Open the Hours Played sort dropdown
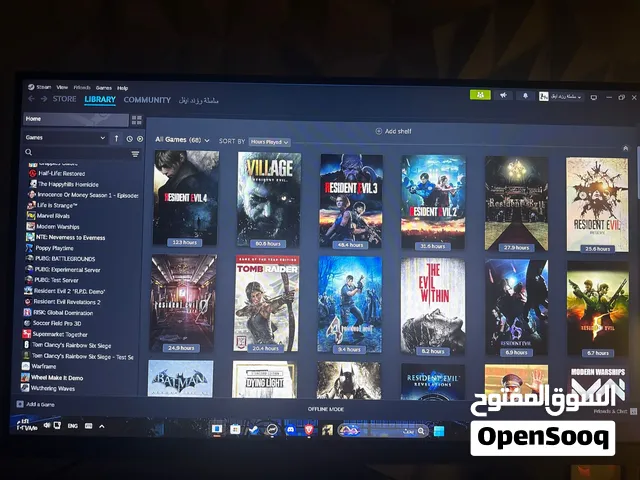640x480 pixels. 269,142
